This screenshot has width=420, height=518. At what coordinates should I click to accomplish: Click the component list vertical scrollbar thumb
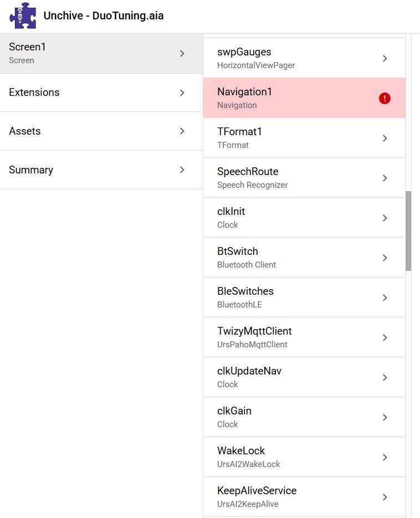[x=408, y=230]
